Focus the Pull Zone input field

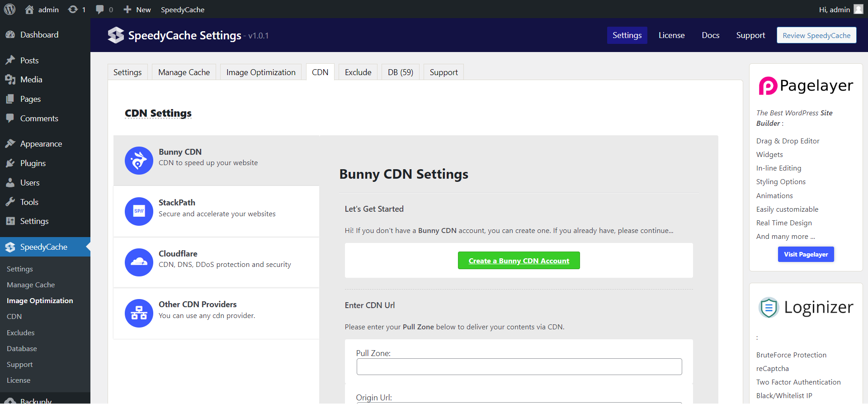point(519,367)
